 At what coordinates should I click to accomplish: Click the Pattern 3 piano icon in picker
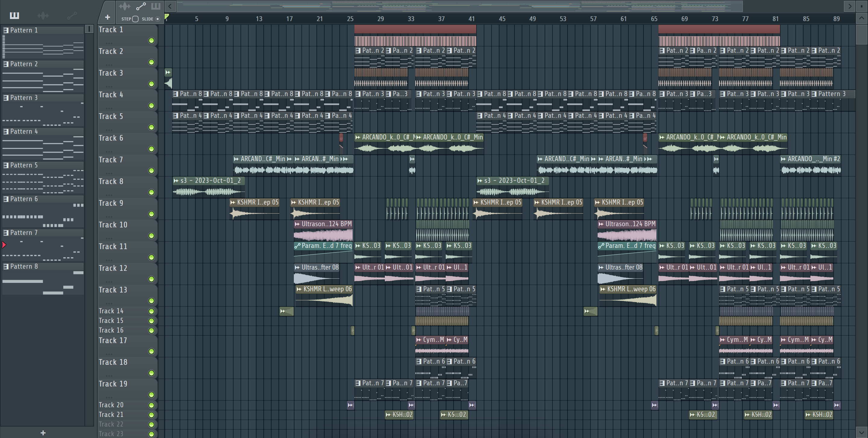[6, 98]
